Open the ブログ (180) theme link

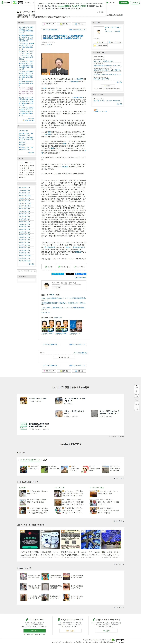pyautogui.click(x=23, y=131)
